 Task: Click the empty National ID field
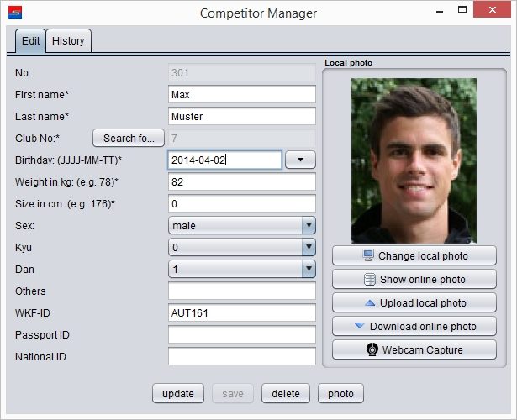241,356
